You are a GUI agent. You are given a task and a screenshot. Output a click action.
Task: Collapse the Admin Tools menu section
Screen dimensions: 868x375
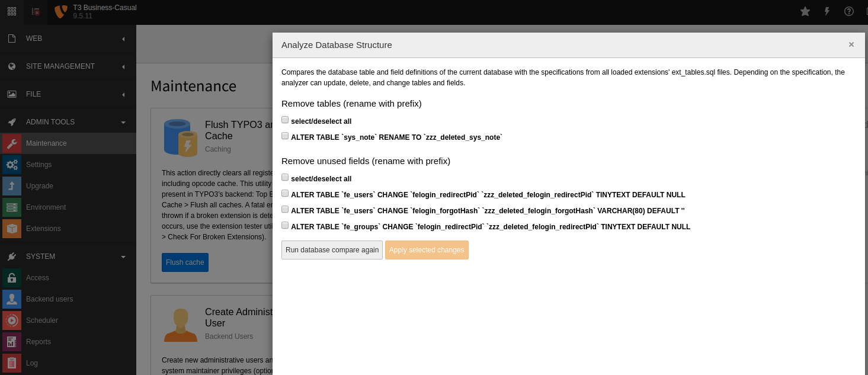(x=68, y=122)
